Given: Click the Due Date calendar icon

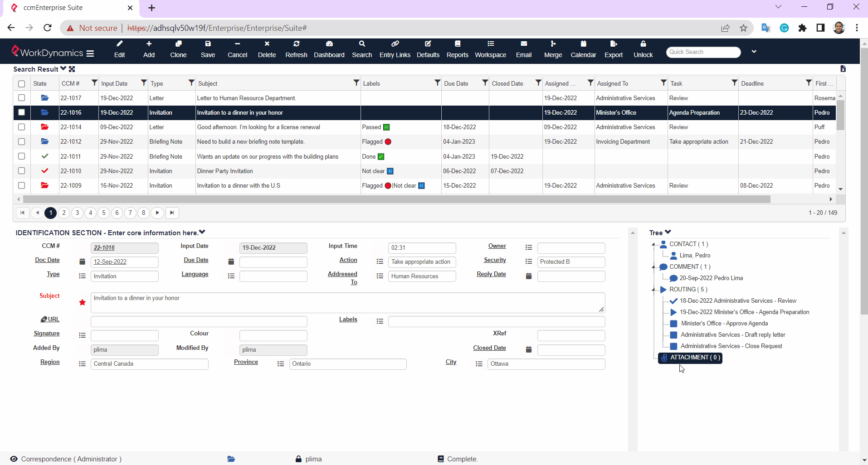Looking at the screenshot, I should (x=231, y=262).
